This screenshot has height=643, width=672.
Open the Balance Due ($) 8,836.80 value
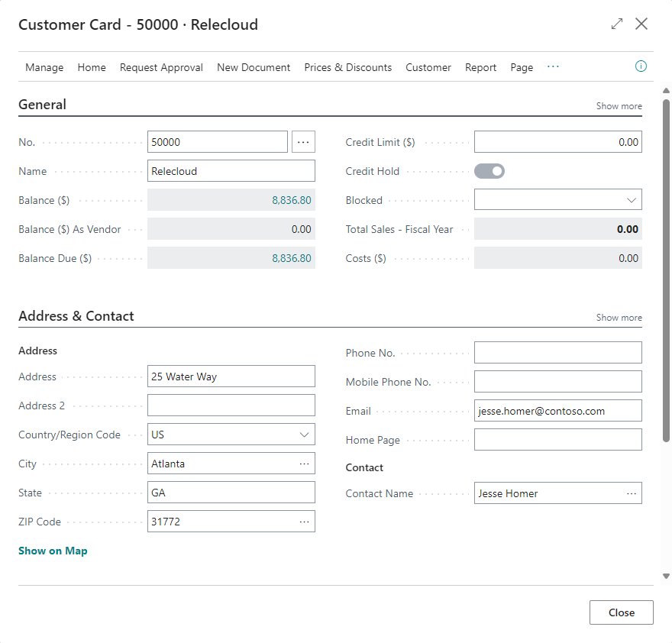click(x=292, y=258)
